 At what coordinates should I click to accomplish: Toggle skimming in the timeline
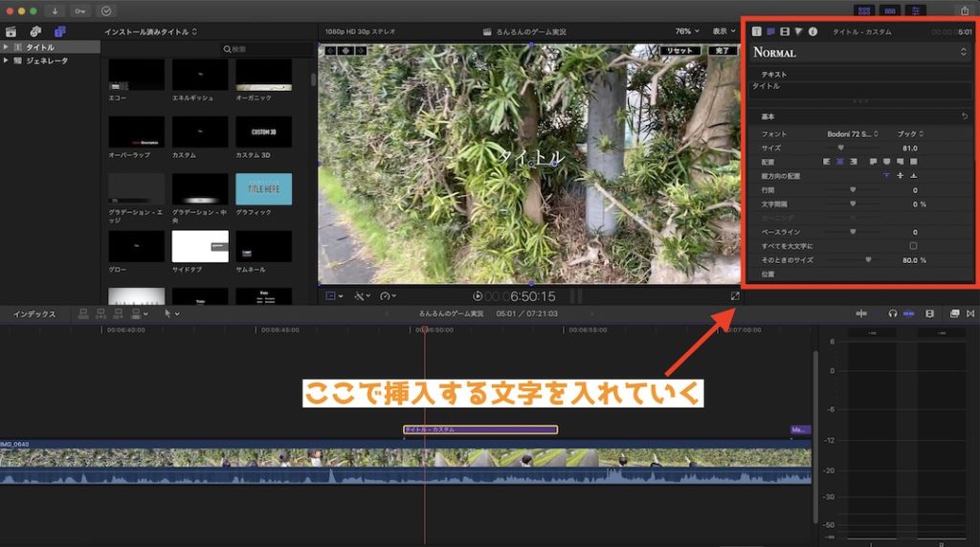861,314
